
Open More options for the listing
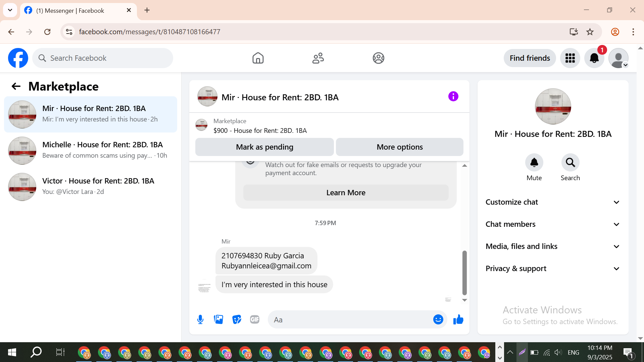point(399,147)
